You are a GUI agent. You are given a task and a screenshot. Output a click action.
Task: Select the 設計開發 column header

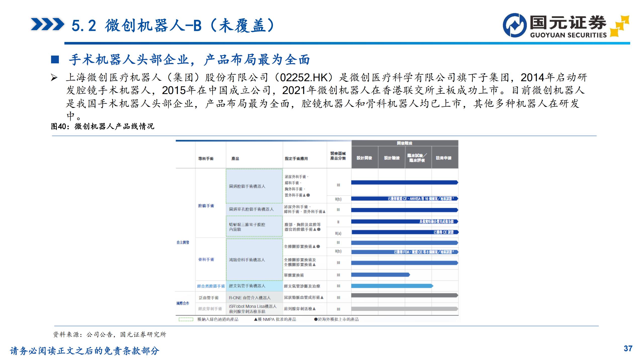[x=365, y=158]
